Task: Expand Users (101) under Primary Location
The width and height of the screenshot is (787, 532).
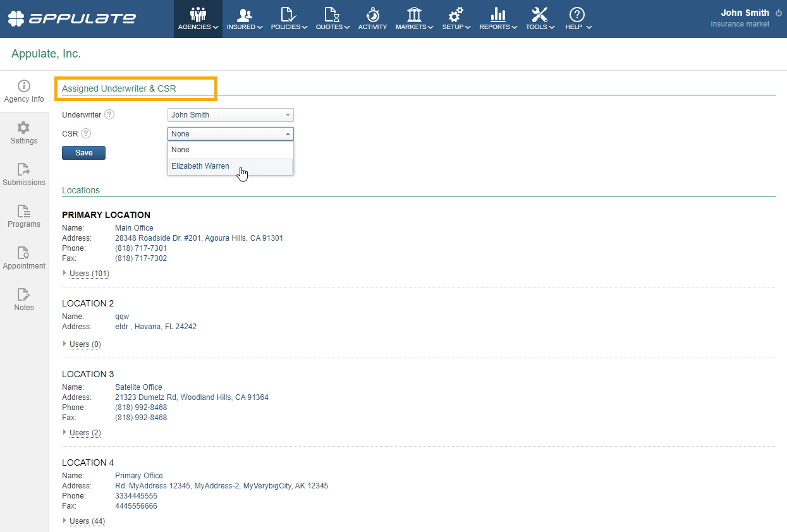Action: [x=89, y=274]
